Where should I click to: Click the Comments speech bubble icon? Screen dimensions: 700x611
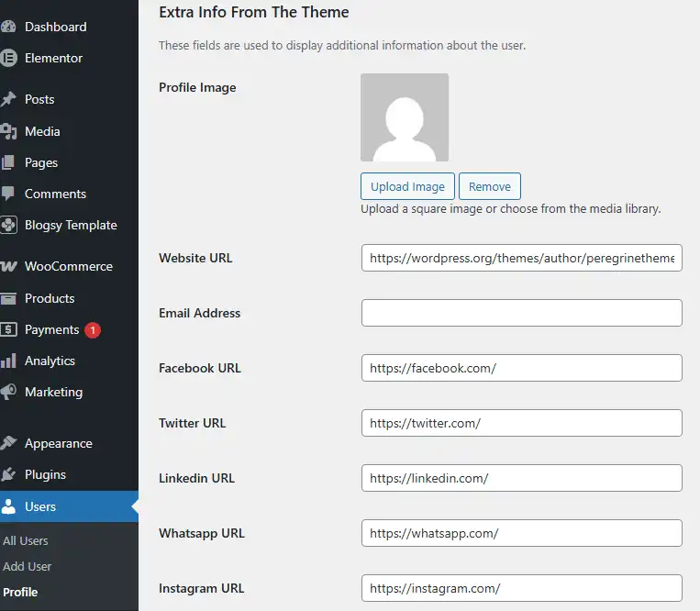coord(8,194)
